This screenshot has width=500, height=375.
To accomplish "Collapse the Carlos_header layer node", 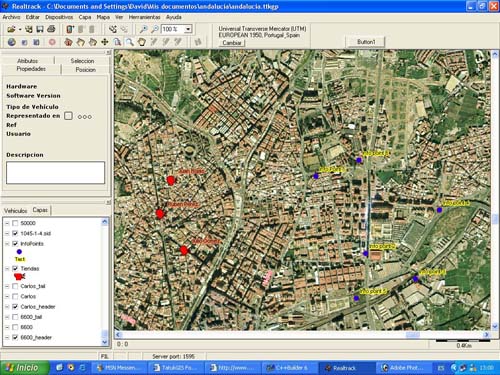I will 7,306.
